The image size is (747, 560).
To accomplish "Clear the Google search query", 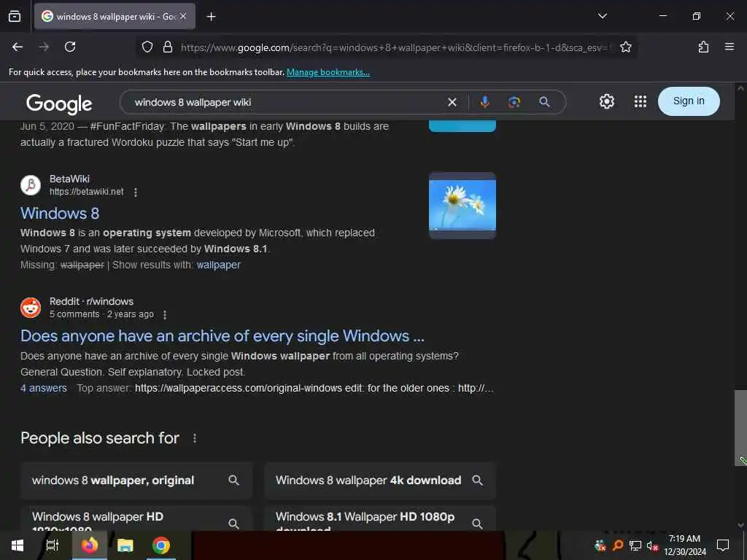I will click(x=452, y=102).
